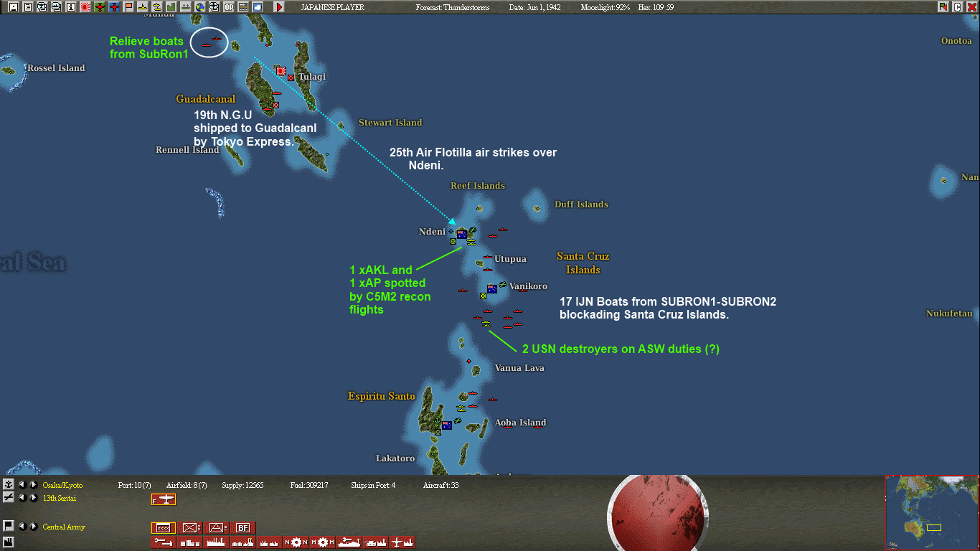This screenshot has height=551, width=980.
Task: Go to next base after Osaka/Kyoto
Action: point(33,485)
